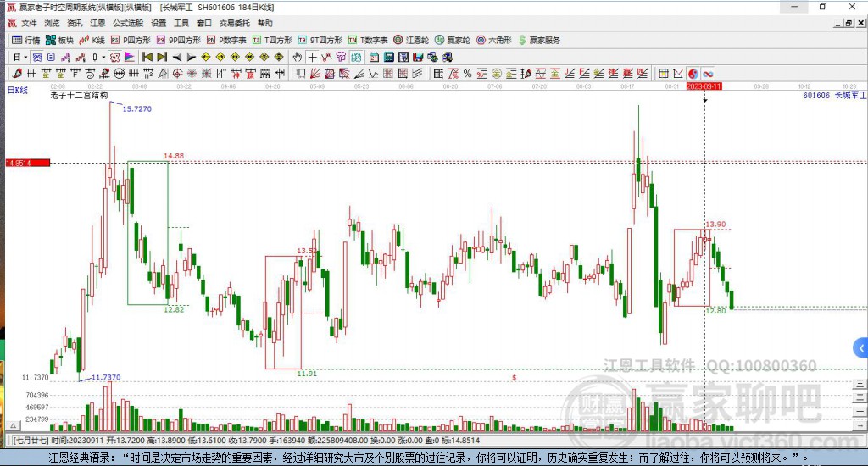Open the calculator icon
The height and width of the screenshot is (466, 868).
[388, 57]
